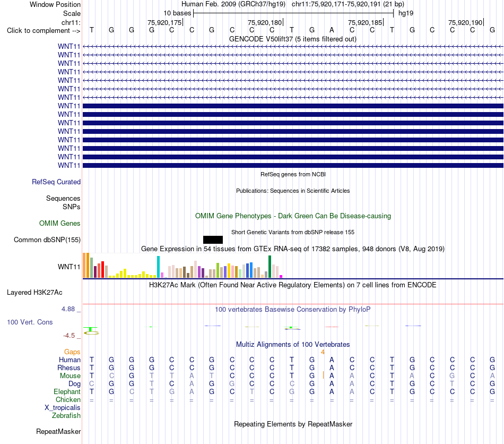Click the orange "Gaps" row label
The image size is (504, 444).
(x=72, y=352)
